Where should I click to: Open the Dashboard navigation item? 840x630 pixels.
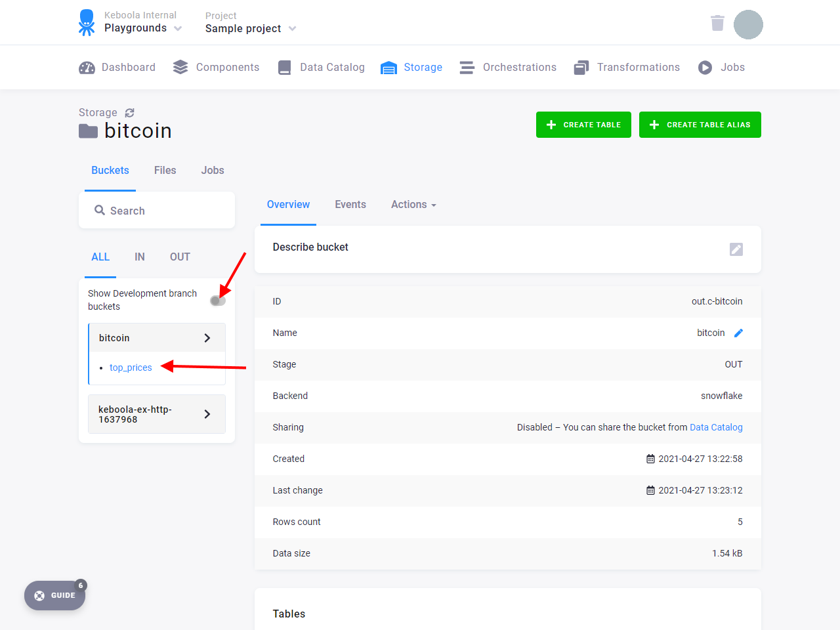coord(117,68)
